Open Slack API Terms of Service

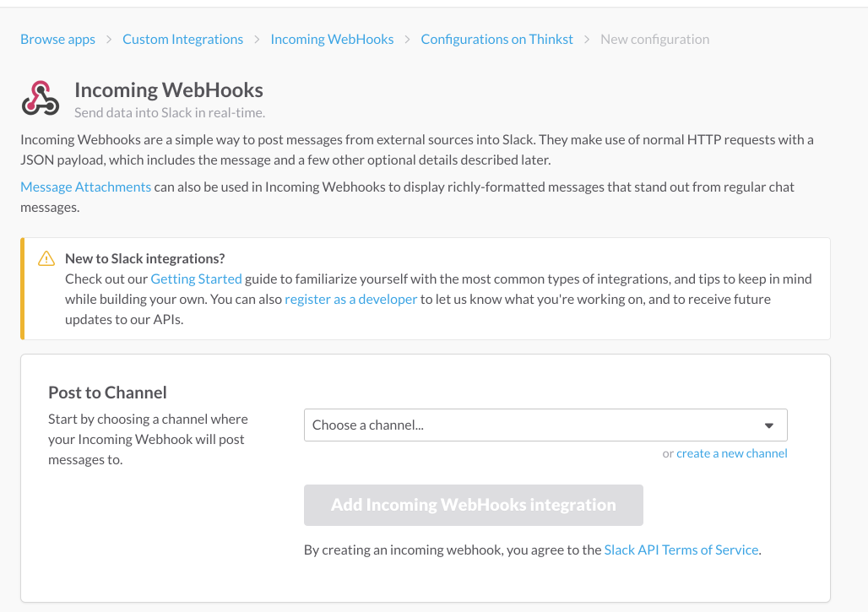tap(681, 550)
